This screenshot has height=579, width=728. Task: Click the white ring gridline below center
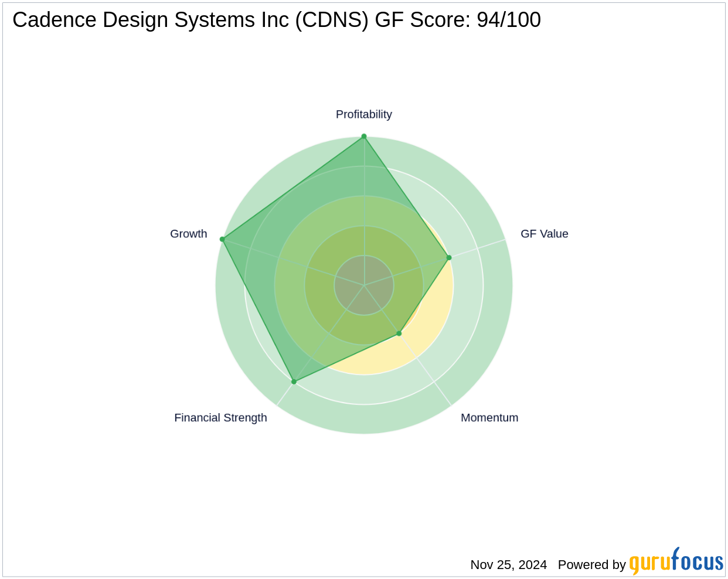click(364, 404)
